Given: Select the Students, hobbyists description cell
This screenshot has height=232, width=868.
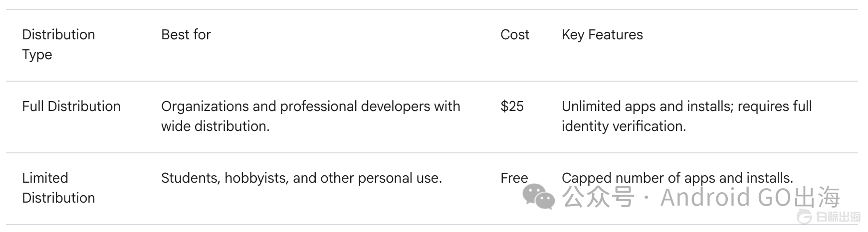Looking at the screenshot, I should (301, 178).
